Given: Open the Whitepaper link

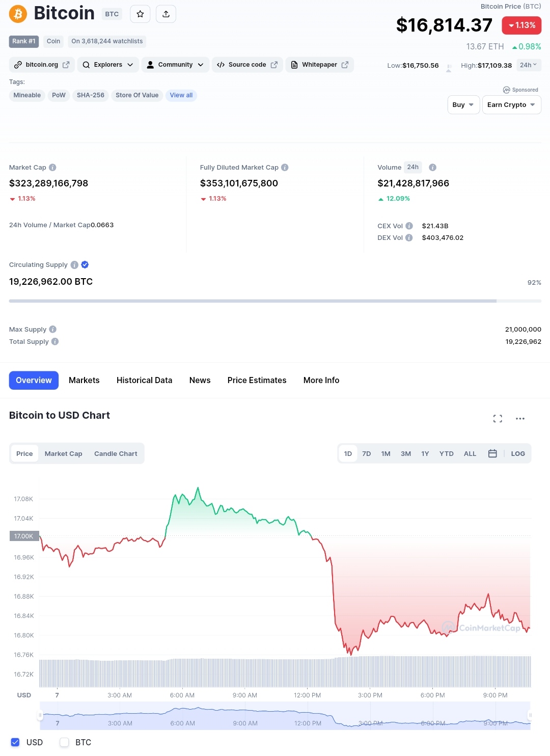Looking at the screenshot, I should pos(319,65).
